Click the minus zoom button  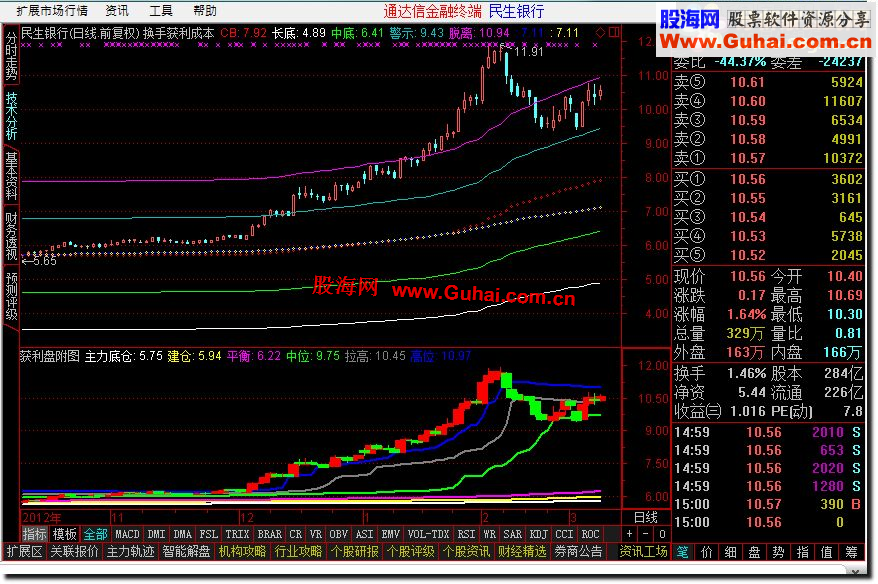tap(646, 534)
